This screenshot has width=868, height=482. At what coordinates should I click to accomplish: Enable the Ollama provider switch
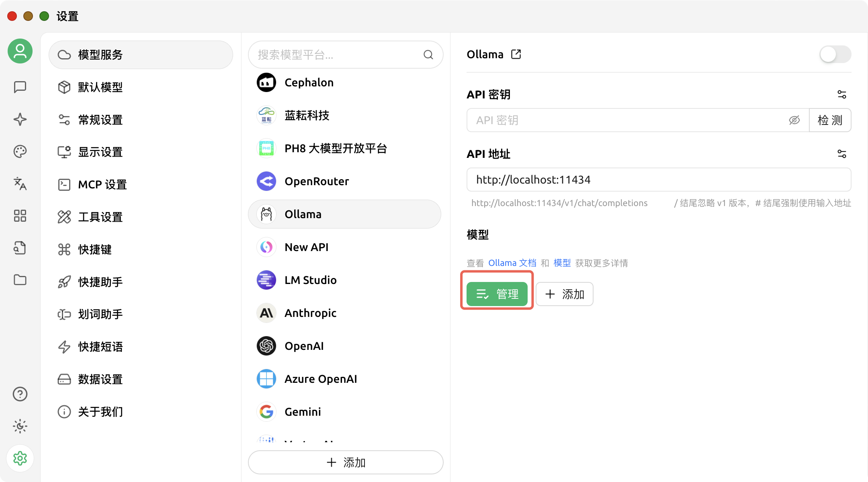[x=835, y=54]
